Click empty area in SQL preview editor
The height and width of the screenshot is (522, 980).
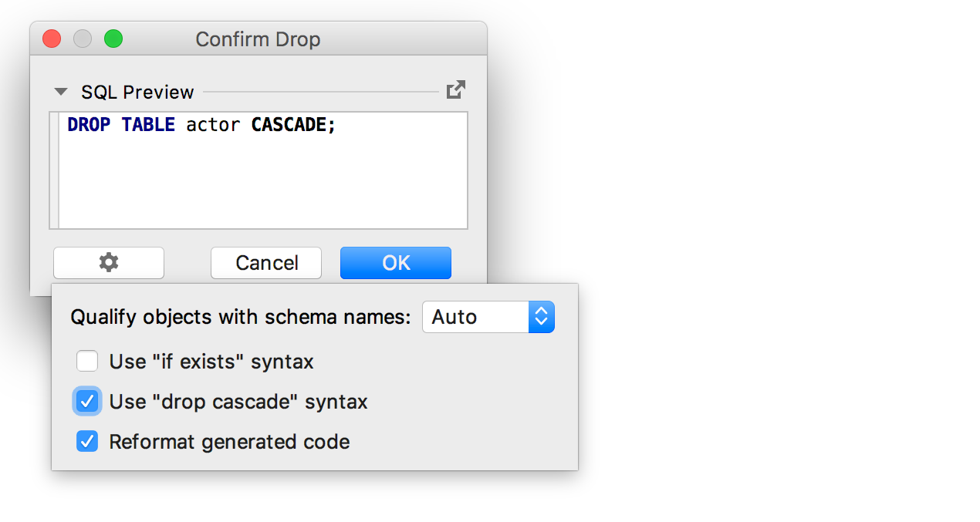[262, 185]
